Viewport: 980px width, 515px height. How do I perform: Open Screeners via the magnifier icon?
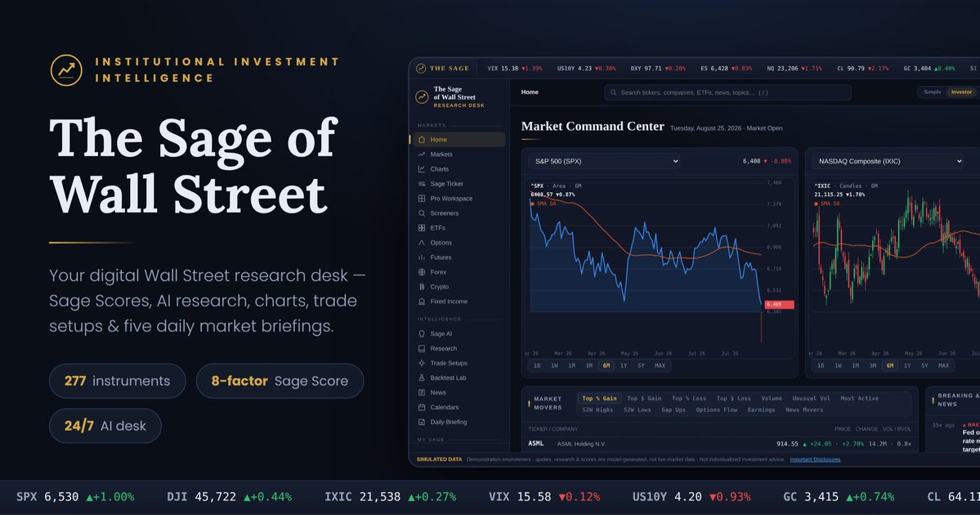(x=422, y=213)
